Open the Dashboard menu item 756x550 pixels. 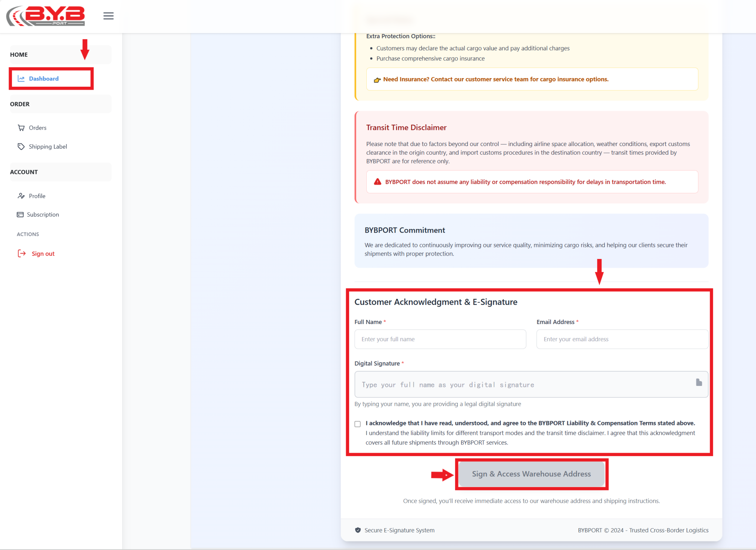click(x=44, y=78)
